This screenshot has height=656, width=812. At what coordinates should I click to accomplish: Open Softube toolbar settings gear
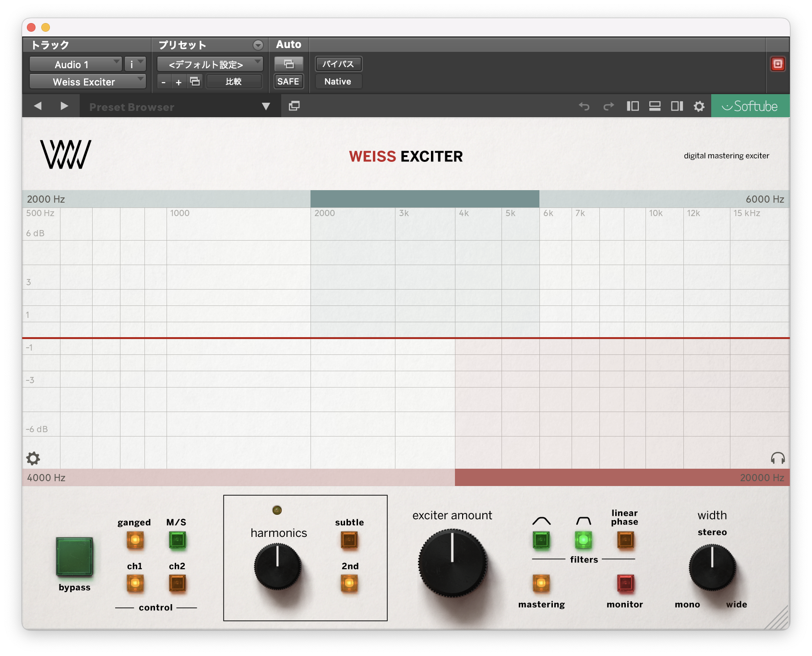(x=699, y=106)
